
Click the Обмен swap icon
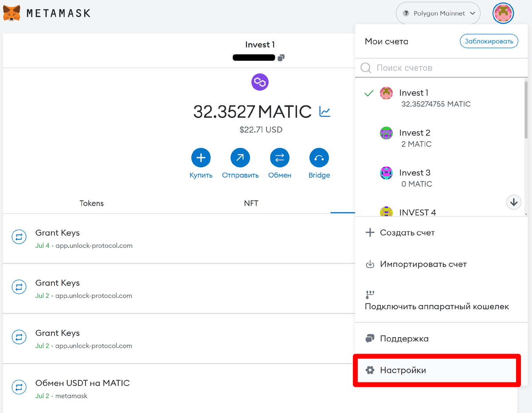tap(280, 158)
